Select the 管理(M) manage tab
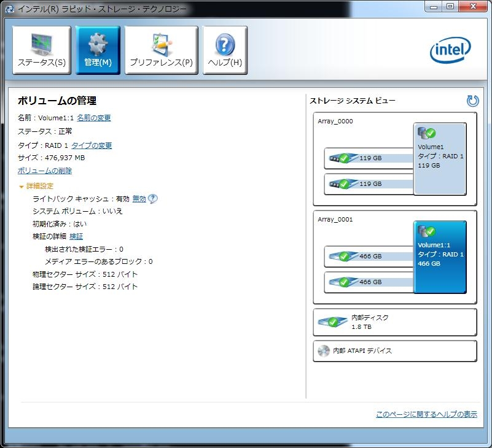492x448 pixels. point(98,50)
